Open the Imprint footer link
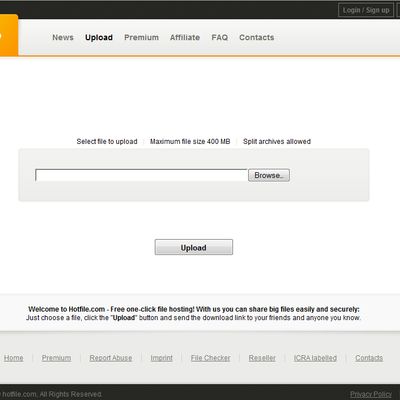400x400 pixels. (161, 358)
